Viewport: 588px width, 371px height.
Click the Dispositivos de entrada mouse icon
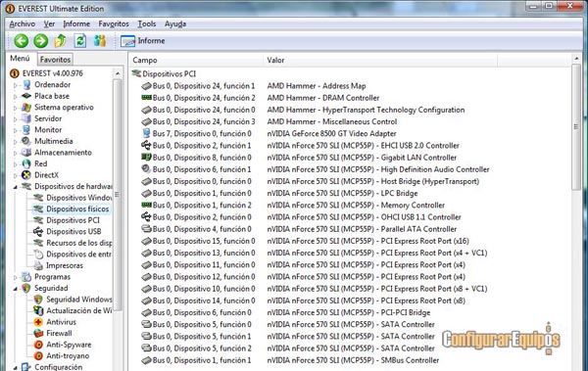coord(38,255)
